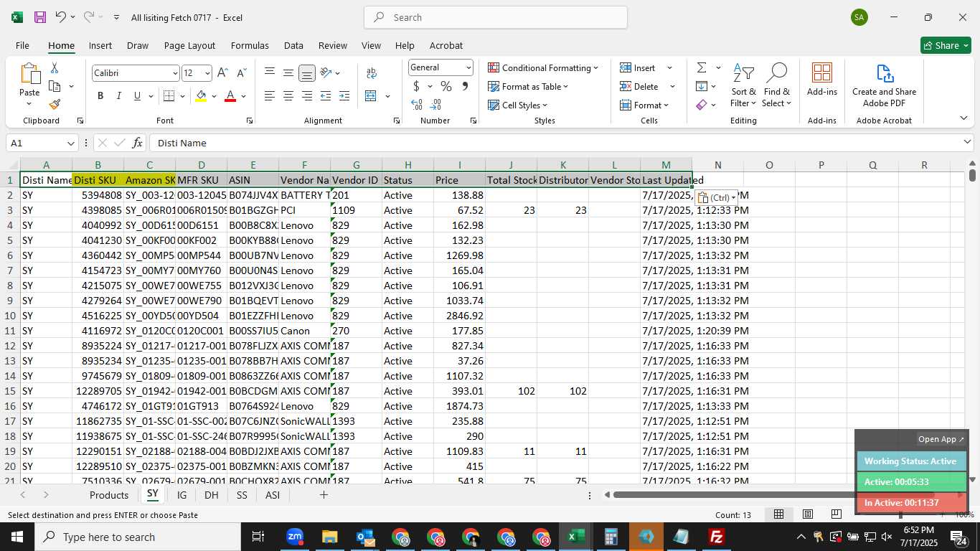Click the Decrease Decimal icon

[x=435, y=105]
